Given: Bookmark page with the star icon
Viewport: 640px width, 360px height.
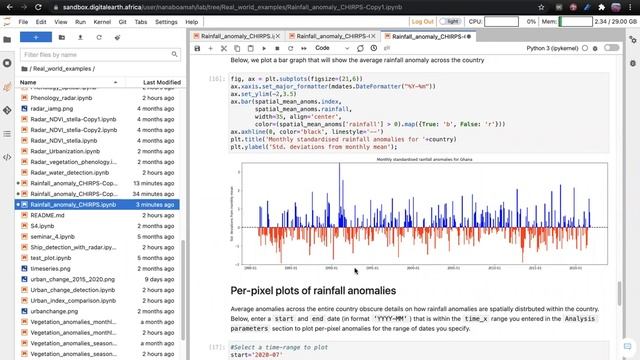Looking at the screenshot, I should point(541,7).
